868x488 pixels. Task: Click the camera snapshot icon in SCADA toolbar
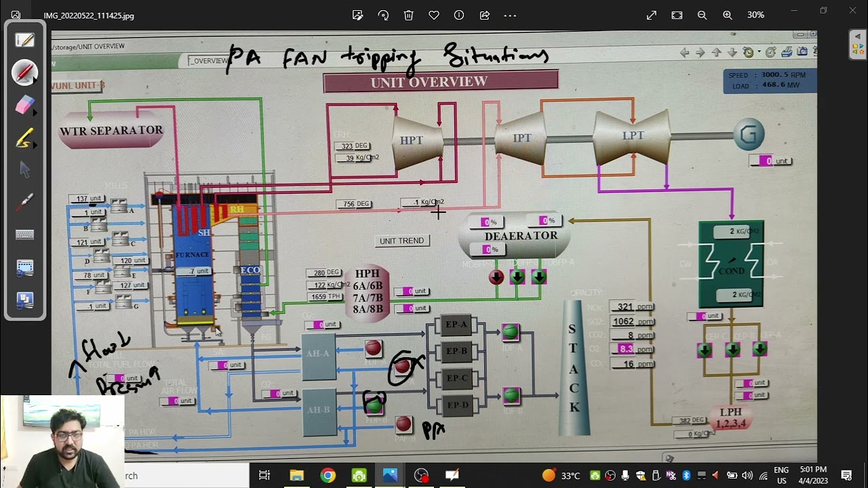(x=802, y=52)
